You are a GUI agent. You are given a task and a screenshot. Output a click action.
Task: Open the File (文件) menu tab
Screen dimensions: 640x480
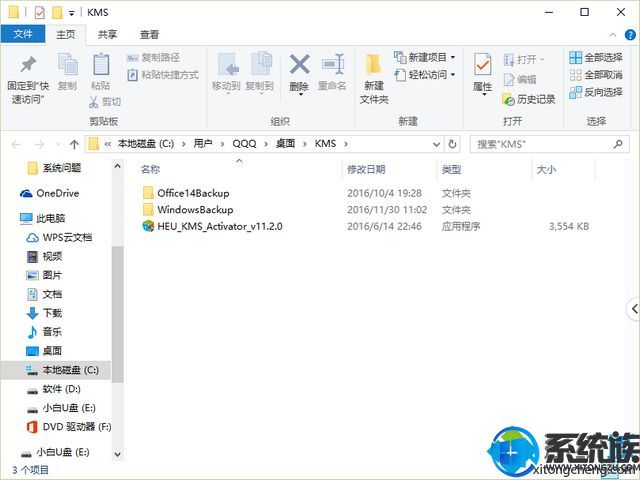pos(23,34)
